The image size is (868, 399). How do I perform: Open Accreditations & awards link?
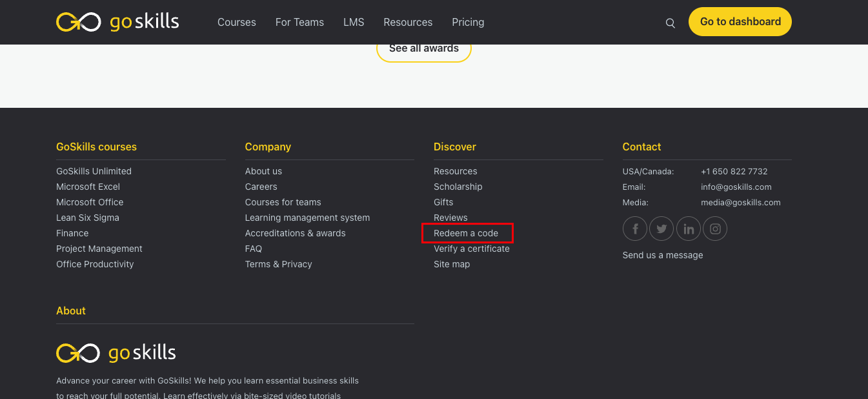[295, 233]
